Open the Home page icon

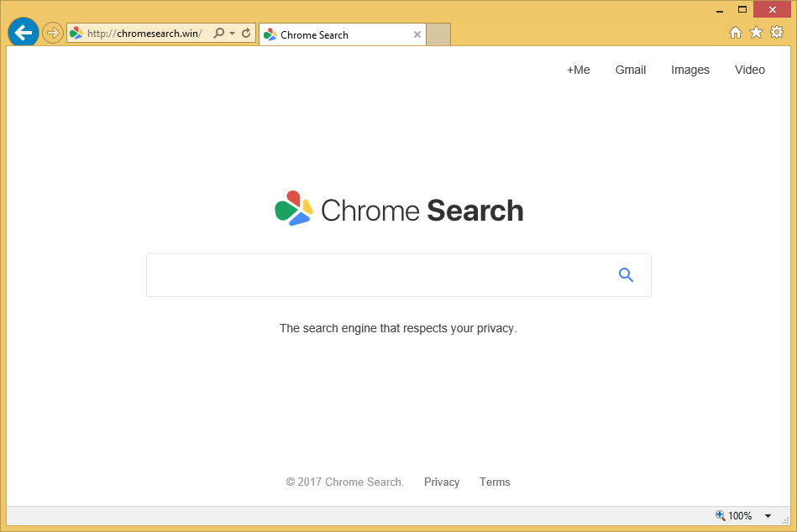click(x=735, y=33)
